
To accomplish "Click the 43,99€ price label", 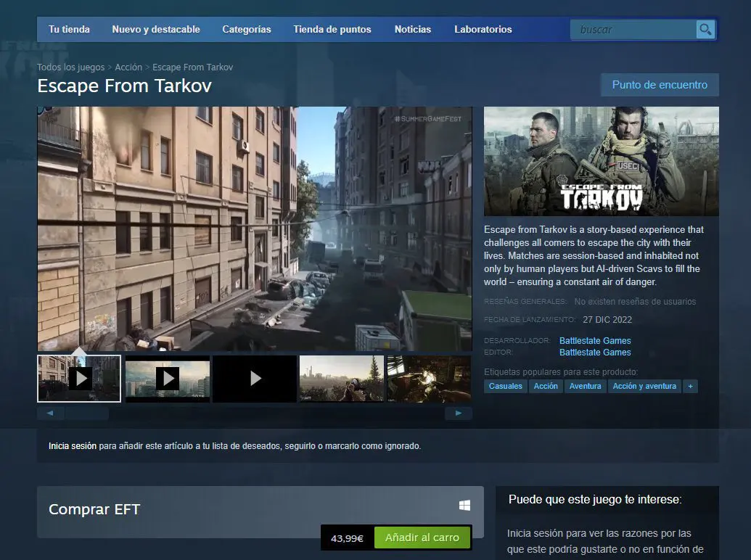I will pyautogui.click(x=348, y=538).
